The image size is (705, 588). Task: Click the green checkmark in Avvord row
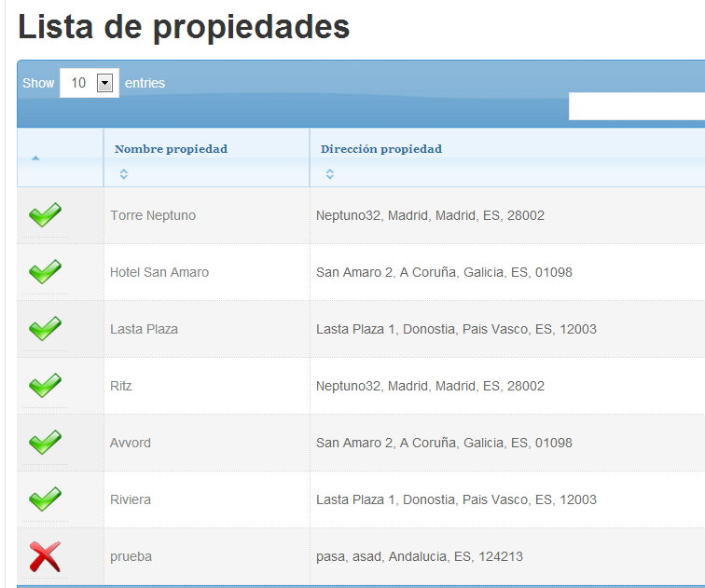pyautogui.click(x=45, y=442)
